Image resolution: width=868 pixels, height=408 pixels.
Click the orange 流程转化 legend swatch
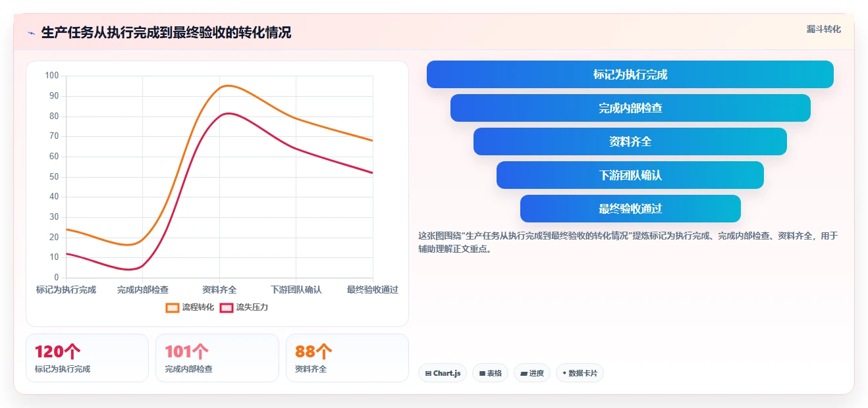(x=173, y=307)
